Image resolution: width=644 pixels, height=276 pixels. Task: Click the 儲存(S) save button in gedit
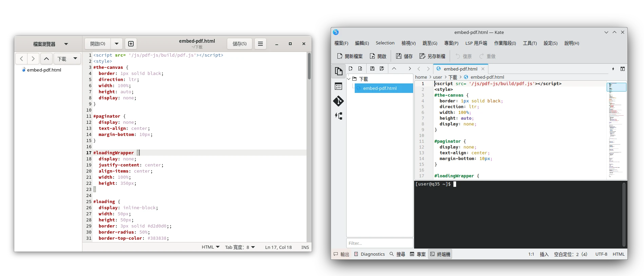pos(239,44)
